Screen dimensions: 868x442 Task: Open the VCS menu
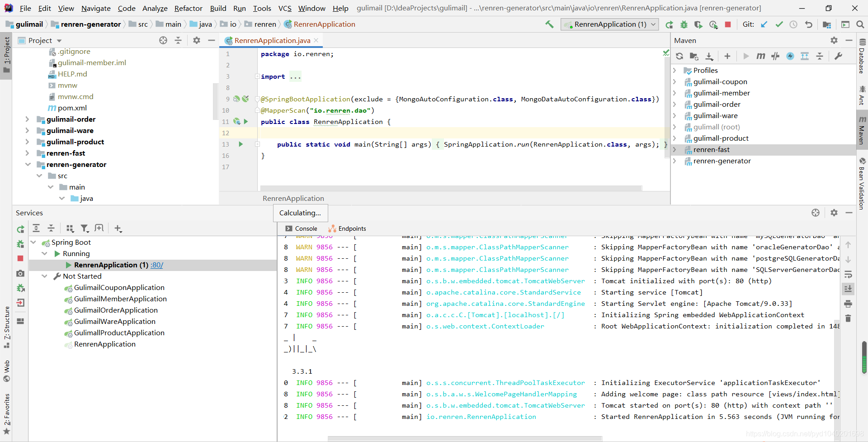[x=285, y=8]
